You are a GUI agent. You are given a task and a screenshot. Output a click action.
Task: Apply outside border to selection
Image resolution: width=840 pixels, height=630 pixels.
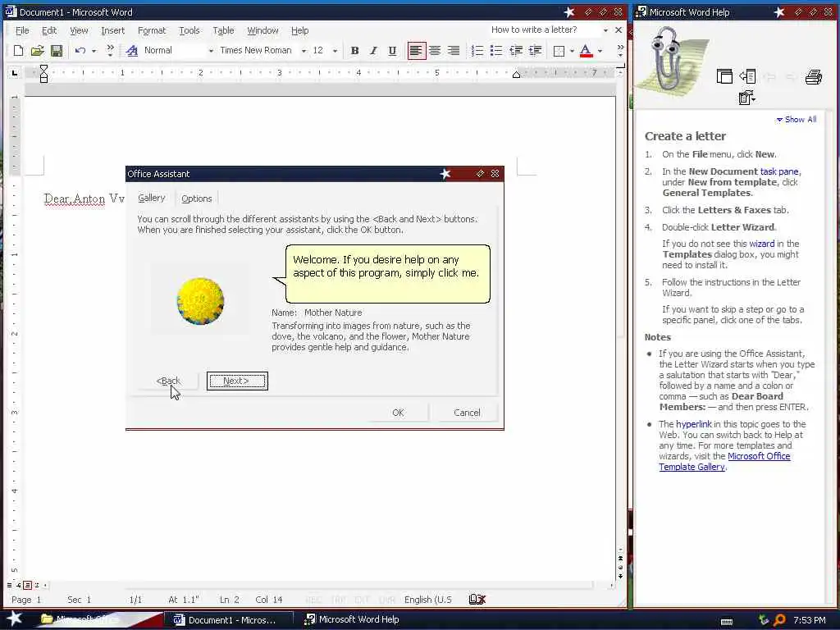pos(559,50)
